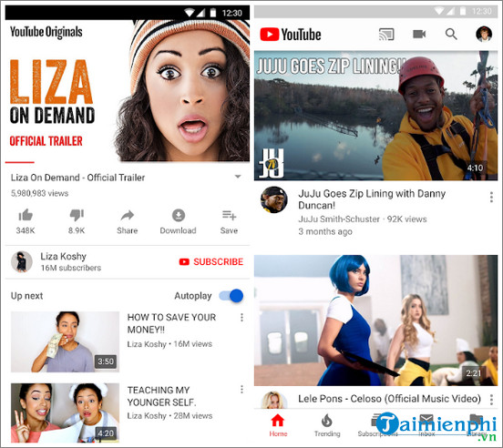Open more options for Lele Pons Celoso video
503x448 pixels.
pos(491,400)
